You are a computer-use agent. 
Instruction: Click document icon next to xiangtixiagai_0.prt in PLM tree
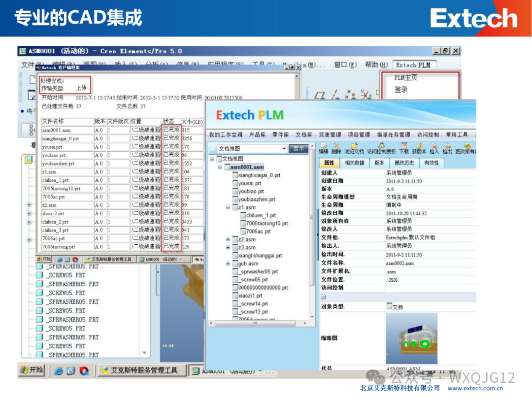[235, 175]
